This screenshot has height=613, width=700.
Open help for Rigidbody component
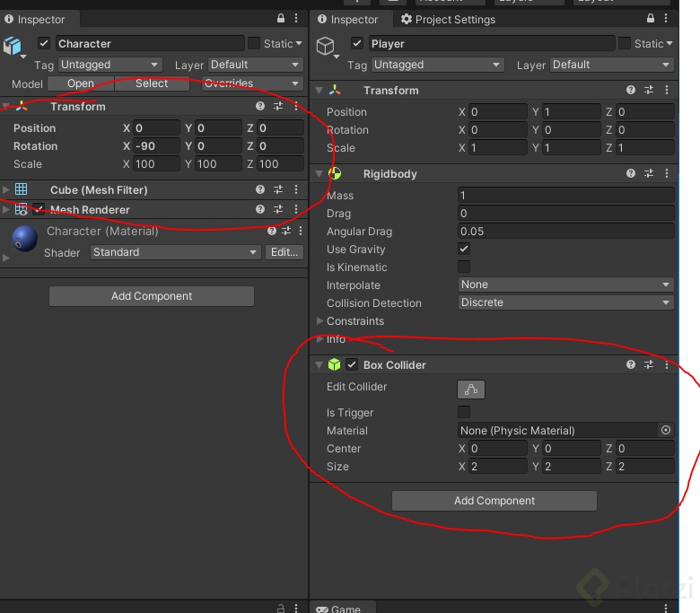(x=631, y=173)
